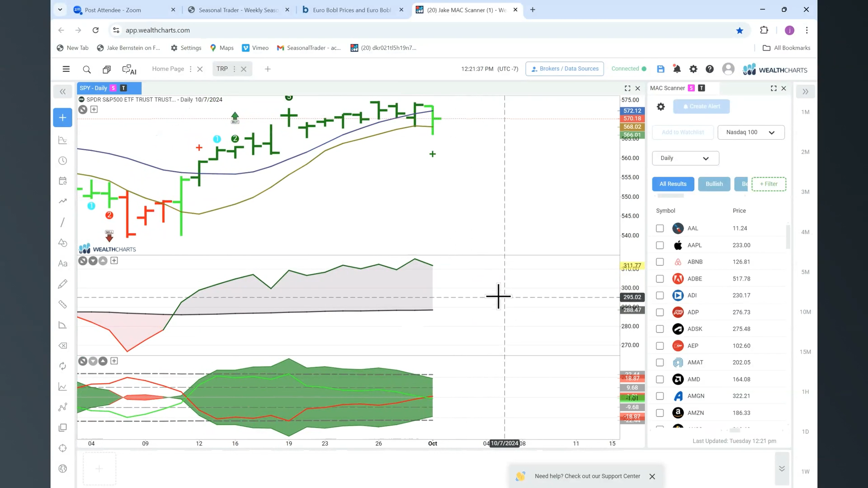The image size is (868, 488).
Task: Tick the AAPL checkbox
Action: (x=660, y=245)
